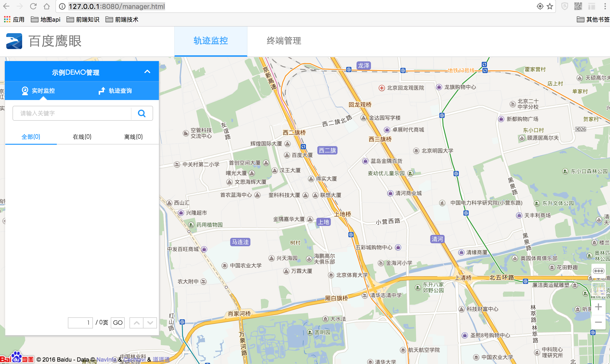The width and height of the screenshot is (610, 364).
Task: Show the 离线(0) terminals list
Action: pos(133,137)
